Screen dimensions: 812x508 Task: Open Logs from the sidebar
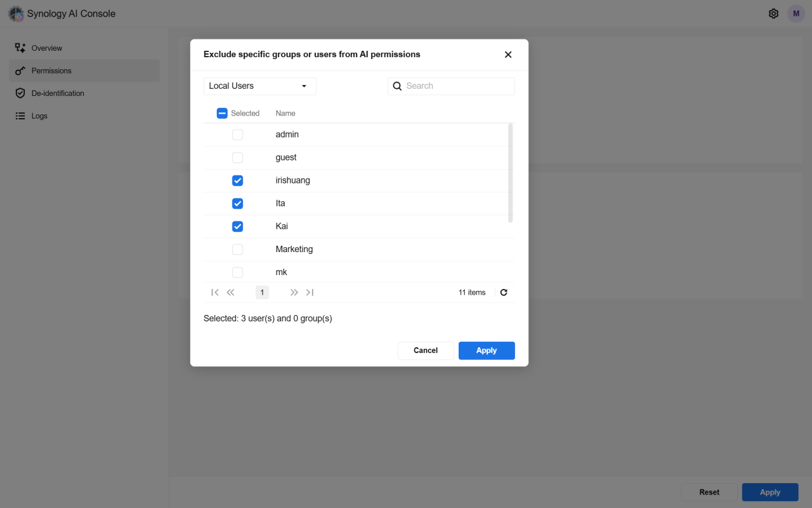tap(39, 116)
